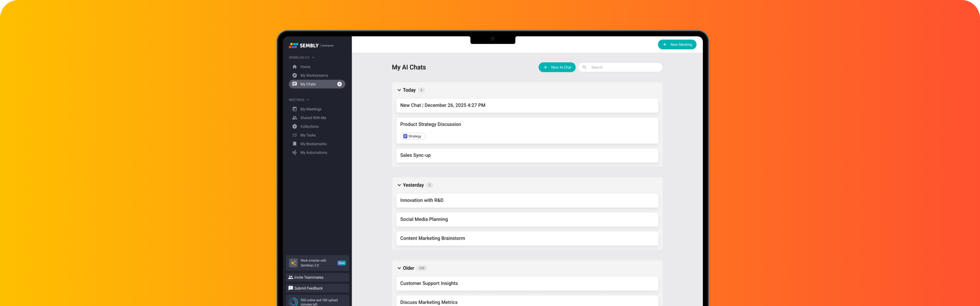Click the My Tasks checklist icon
Image resolution: width=980 pixels, height=306 pixels.
pyautogui.click(x=294, y=135)
